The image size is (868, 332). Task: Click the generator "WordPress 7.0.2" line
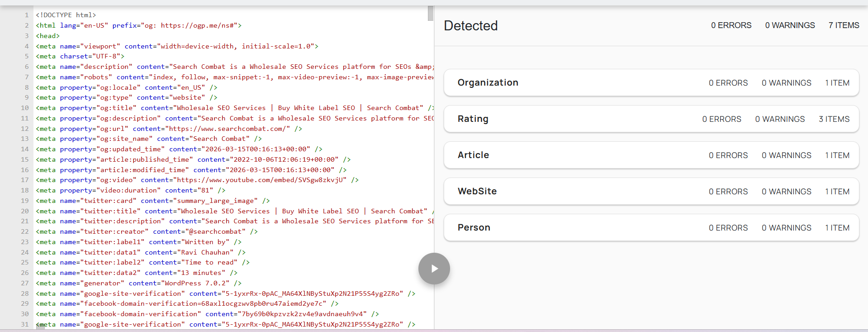click(x=139, y=283)
